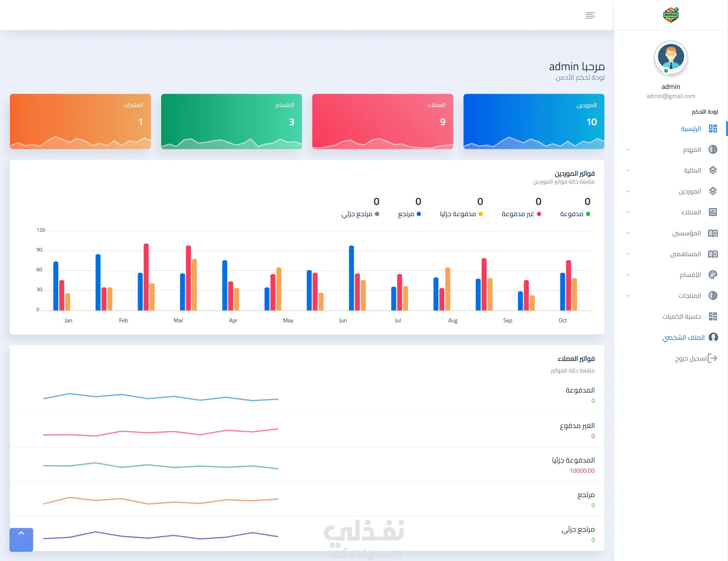Image resolution: width=728 pixels, height=561 pixels.
Task: Click the الأقسام palette icon
Action: (713, 275)
